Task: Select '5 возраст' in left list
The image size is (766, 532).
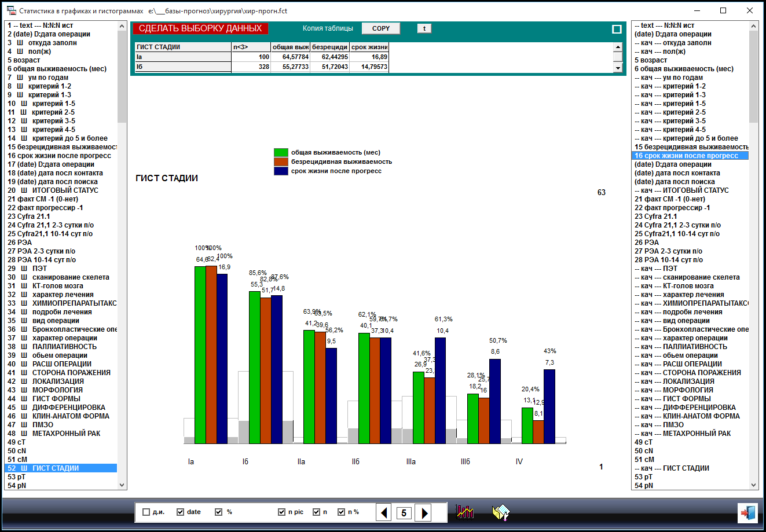Action: (x=24, y=60)
